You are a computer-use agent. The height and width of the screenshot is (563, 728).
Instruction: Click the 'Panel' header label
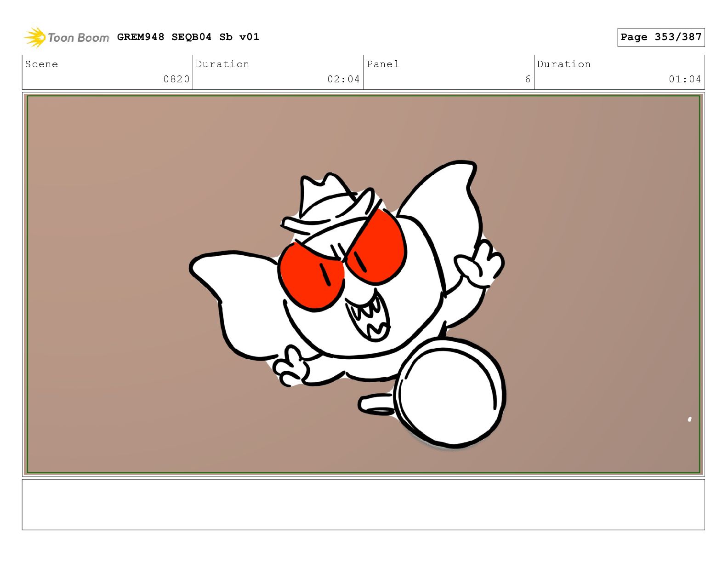(383, 64)
